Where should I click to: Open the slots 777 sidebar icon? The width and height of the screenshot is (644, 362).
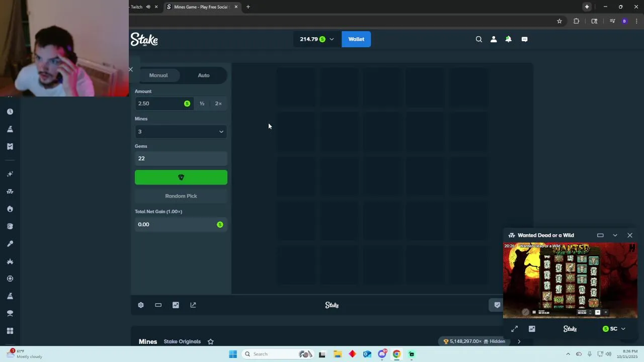coord(10,192)
